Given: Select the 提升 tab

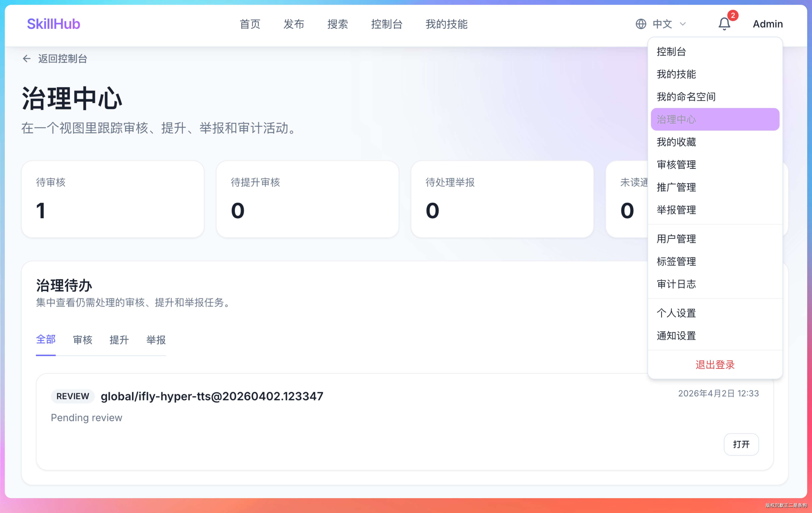Looking at the screenshot, I should pos(119,340).
